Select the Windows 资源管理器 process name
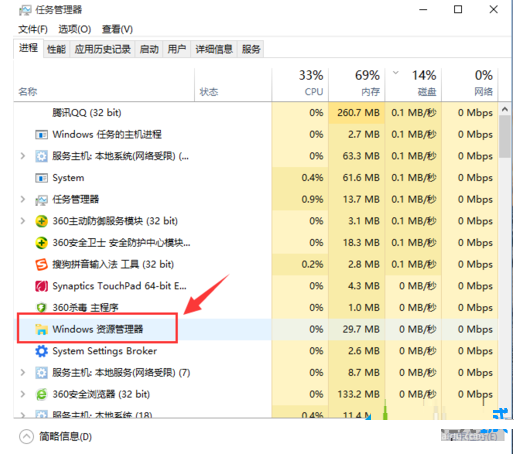This screenshot has height=455, width=515. point(98,329)
